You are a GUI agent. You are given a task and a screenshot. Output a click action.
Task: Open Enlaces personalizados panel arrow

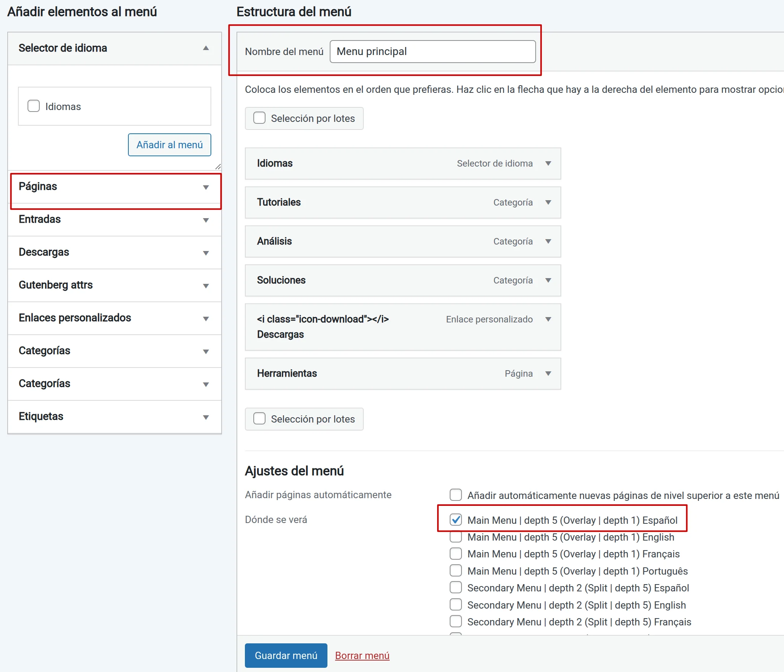tap(206, 319)
